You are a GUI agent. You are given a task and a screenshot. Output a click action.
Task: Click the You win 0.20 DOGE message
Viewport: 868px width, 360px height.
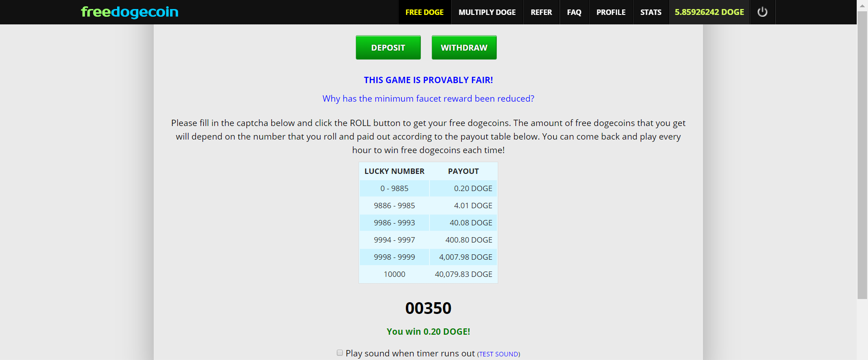[x=428, y=332]
